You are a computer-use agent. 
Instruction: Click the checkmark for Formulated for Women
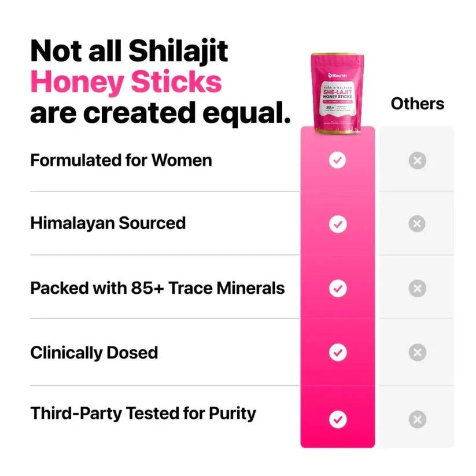337,160
